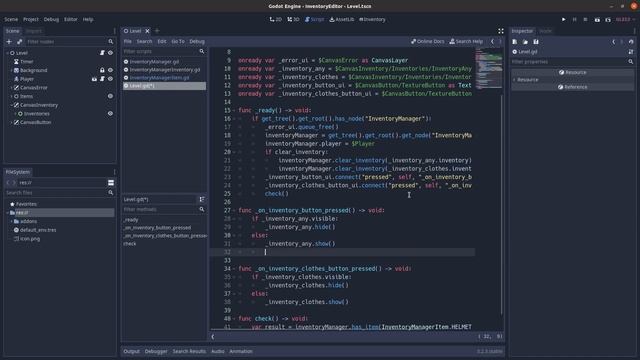Open the Debugger bottom panel

(x=156, y=351)
